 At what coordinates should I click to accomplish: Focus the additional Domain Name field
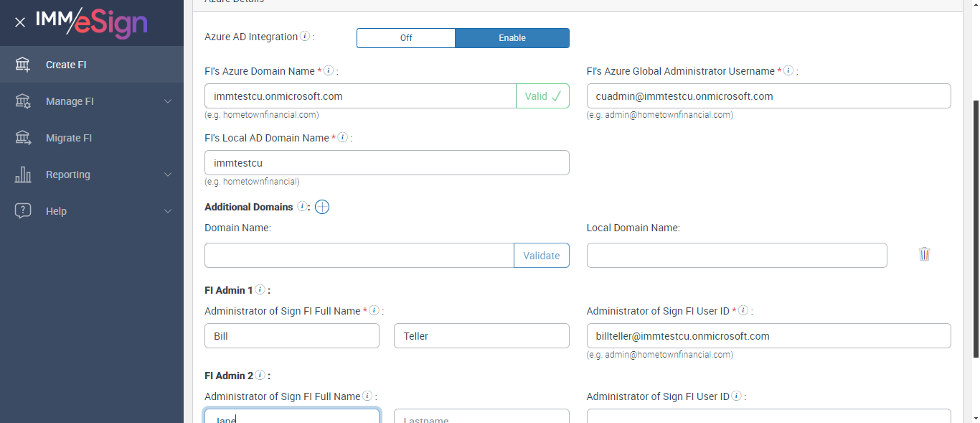359,256
